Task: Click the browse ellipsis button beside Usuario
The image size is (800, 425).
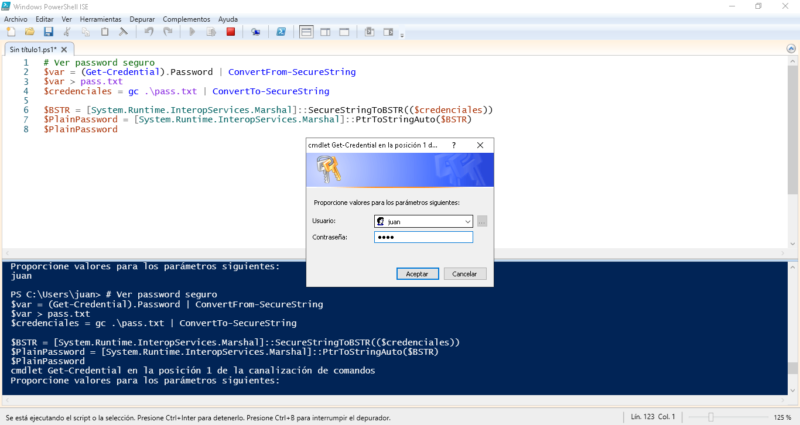Action: click(482, 221)
